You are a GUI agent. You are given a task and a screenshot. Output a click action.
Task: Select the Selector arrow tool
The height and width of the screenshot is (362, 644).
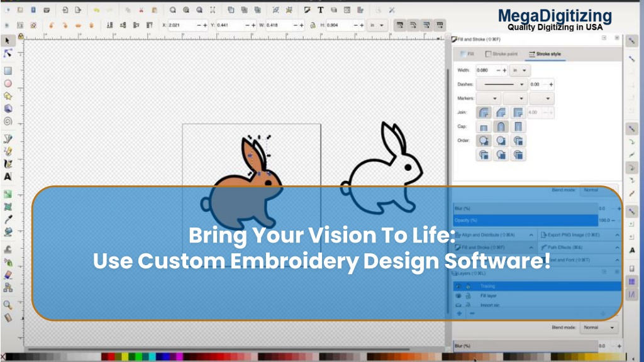8,41
